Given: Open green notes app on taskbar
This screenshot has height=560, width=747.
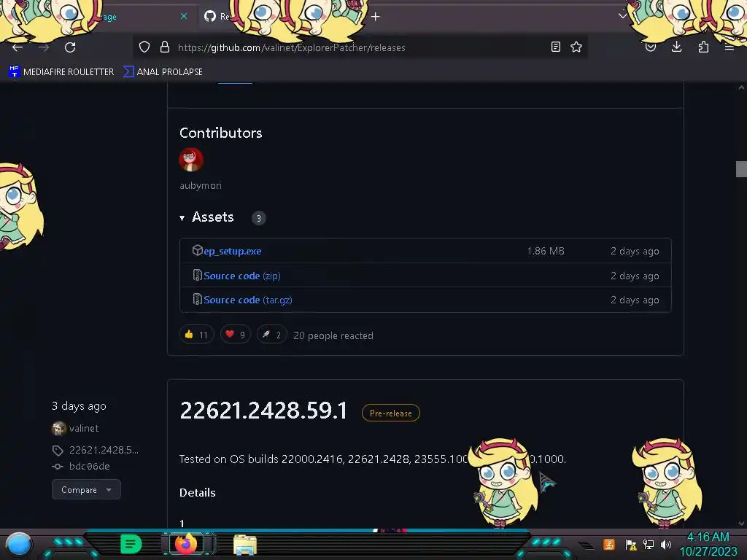Looking at the screenshot, I should (x=131, y=544).
